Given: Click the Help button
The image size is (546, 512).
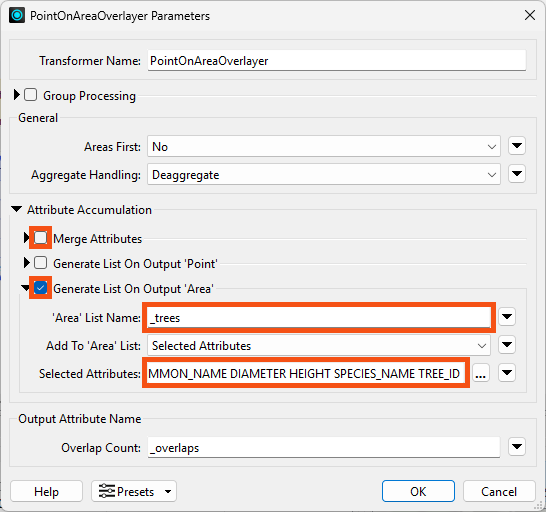Looking at the screenshot, I should 46,491.
